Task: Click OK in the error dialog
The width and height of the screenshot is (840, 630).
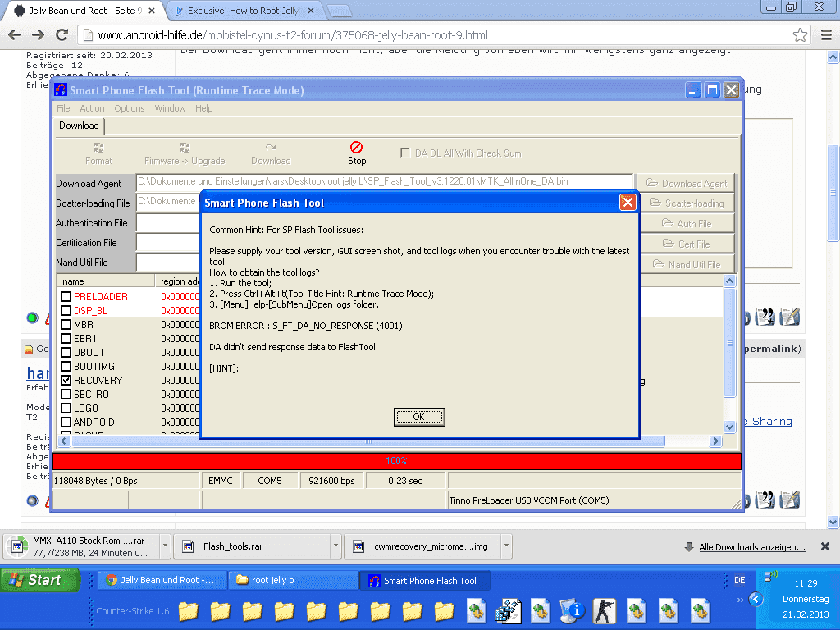Action: click(x=419, y=417)
